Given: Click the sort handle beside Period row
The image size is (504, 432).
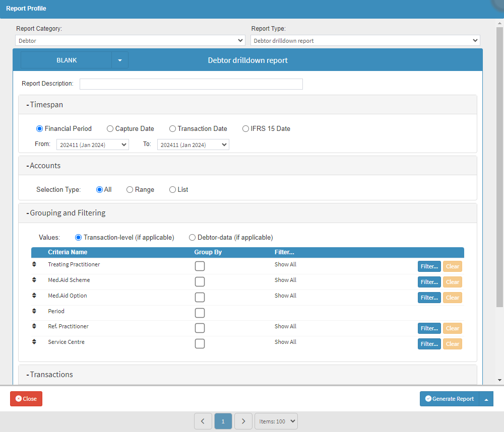Looking at the screenshot, I should (x=34, y=311).
